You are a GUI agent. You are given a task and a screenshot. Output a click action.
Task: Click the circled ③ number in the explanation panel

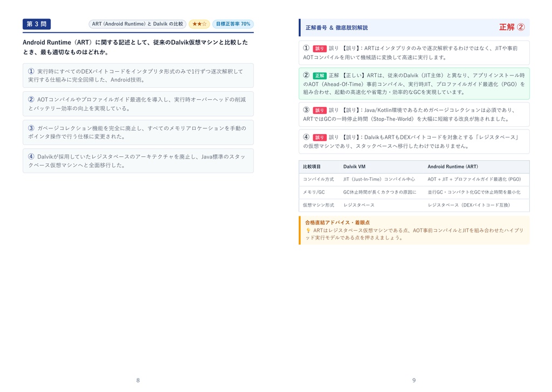[306, 110]
